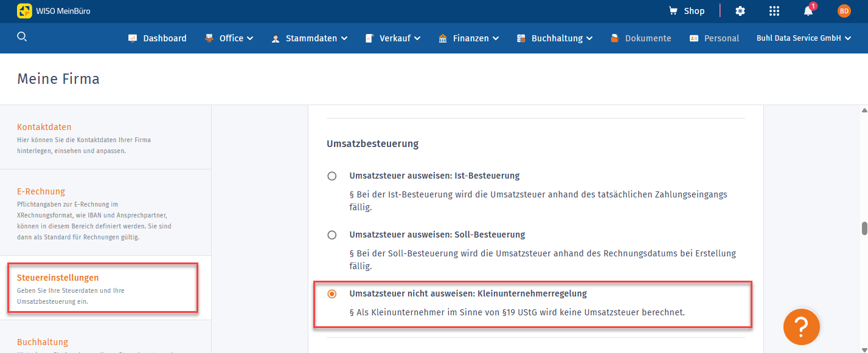868x353 pixels.
Task: Select Kleinunternehmerregelung radio option
Action: (x=332, y=294)
